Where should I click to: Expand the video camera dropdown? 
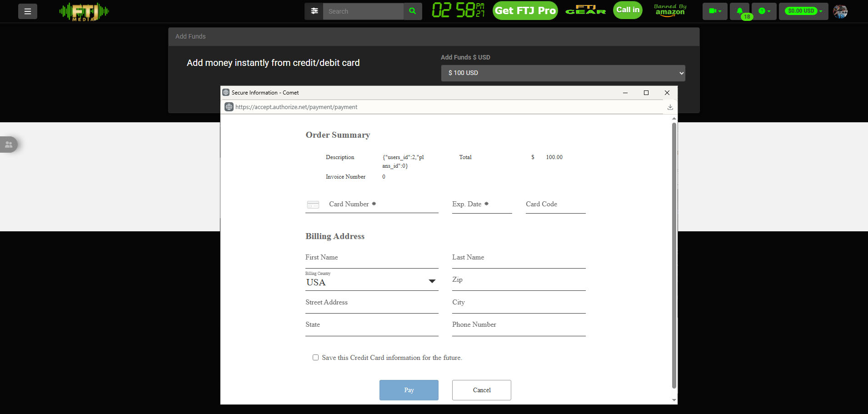[x=715, y=11]
